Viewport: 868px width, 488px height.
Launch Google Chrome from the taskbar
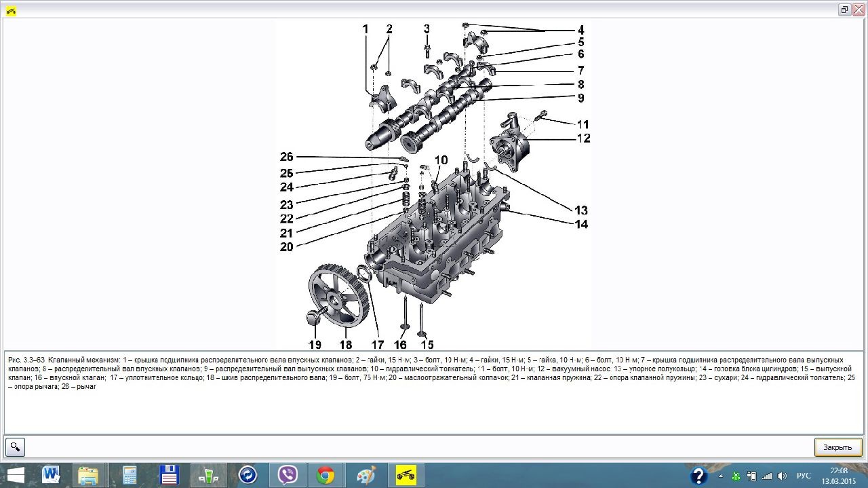point(325,475)
